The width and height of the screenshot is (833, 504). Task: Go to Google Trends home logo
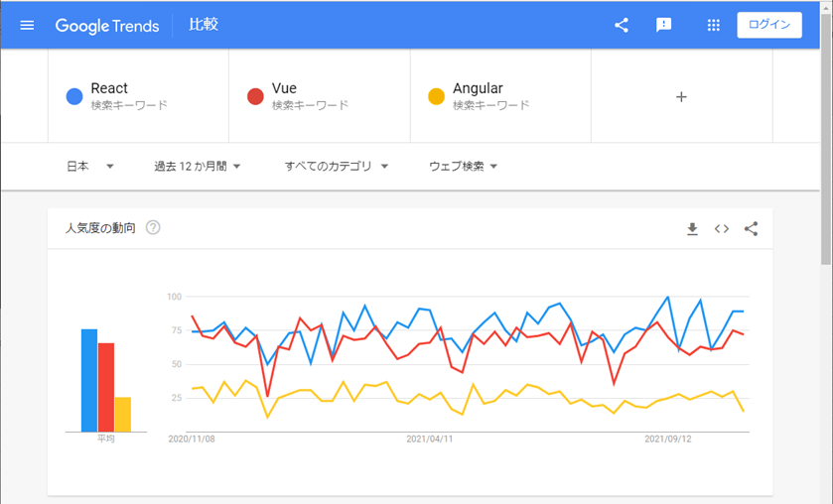107,26
